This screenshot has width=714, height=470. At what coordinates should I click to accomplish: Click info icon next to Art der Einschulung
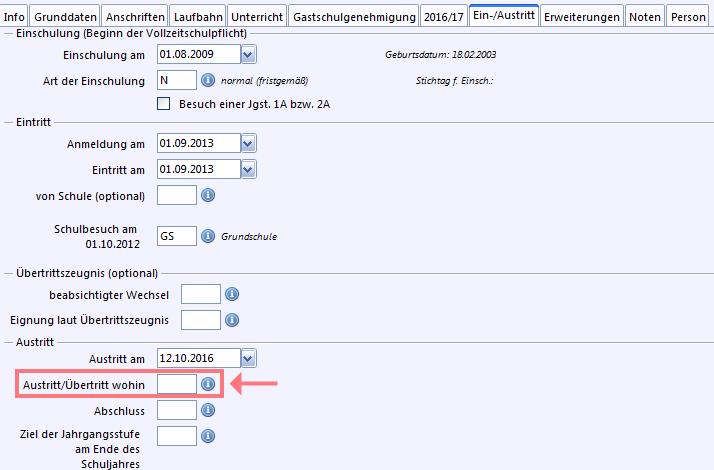pyautogui.click(x=208, y=80)
